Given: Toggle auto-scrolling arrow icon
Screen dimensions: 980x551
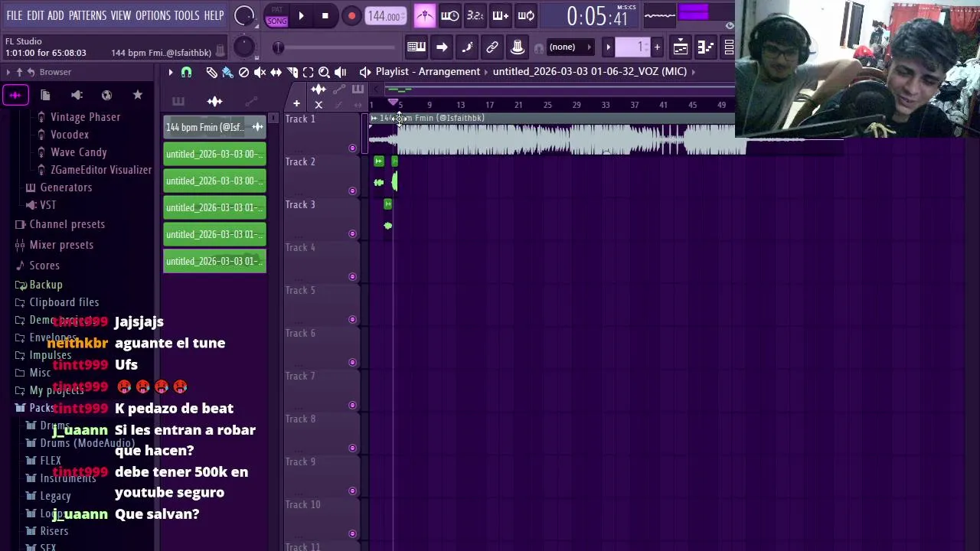Looking at the screenshot, I should click(x=442, y=47).
